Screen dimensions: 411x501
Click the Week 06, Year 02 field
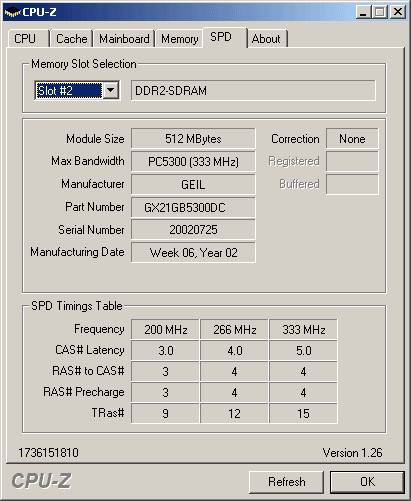(x=193, y=253)
